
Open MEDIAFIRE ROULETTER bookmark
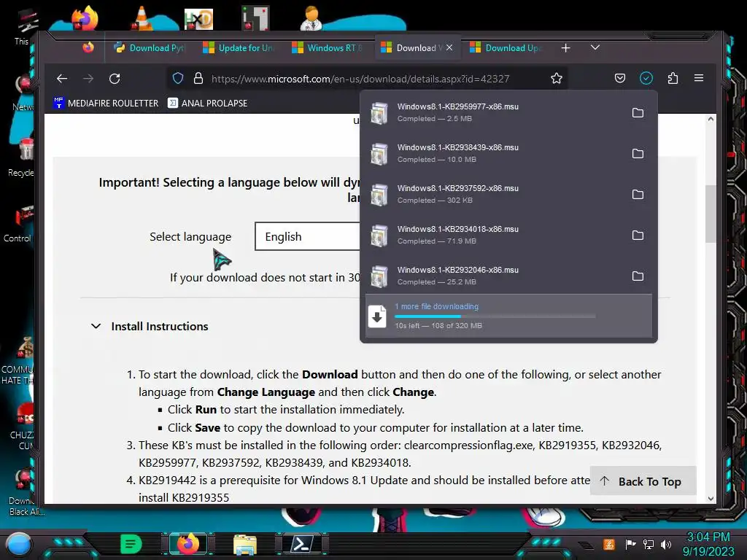pos(106,103)
